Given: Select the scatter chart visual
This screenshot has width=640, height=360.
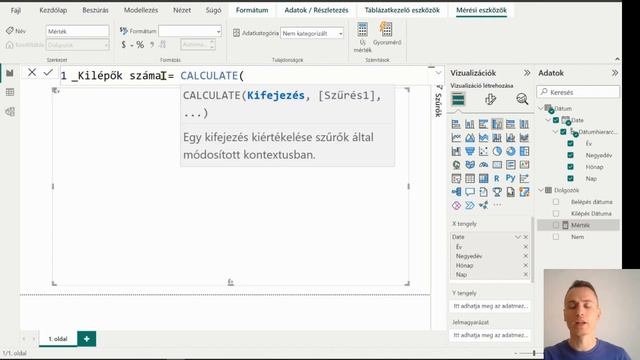Looking at the screenshot, I should pos(483,151).
